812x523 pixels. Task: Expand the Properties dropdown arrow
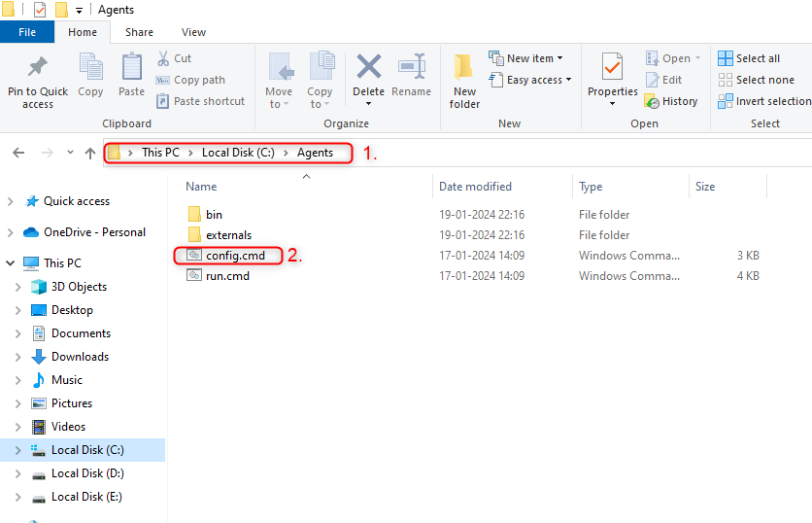point(612,104)
